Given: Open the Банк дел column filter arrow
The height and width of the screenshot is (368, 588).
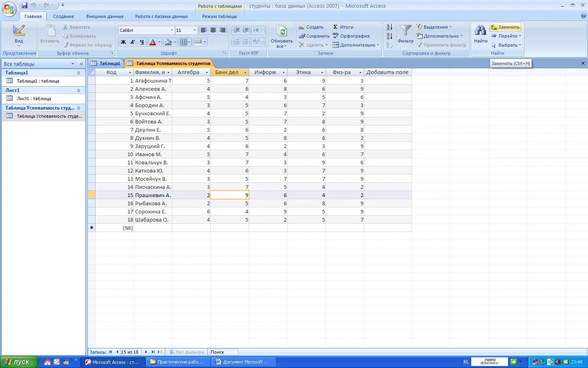Looking at the screenshot, I should (245, 72).
